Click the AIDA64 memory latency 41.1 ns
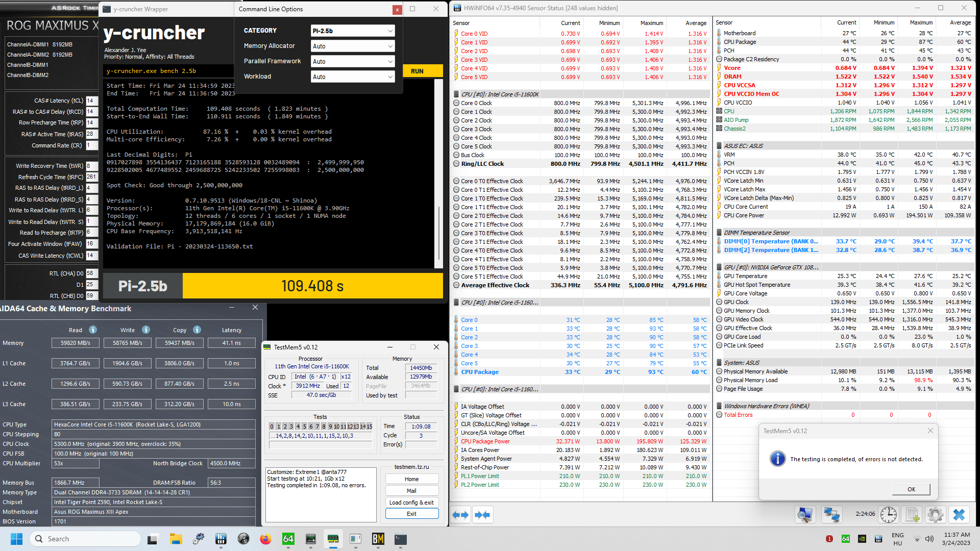Viewport: 980px width, 551px height. (232, 343)
